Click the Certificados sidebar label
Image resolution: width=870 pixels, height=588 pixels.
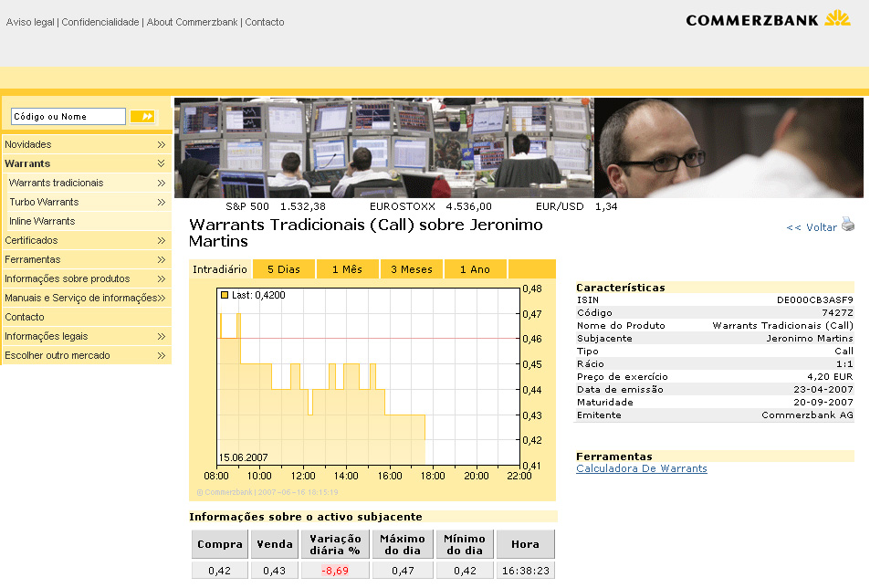click(31, 240)
